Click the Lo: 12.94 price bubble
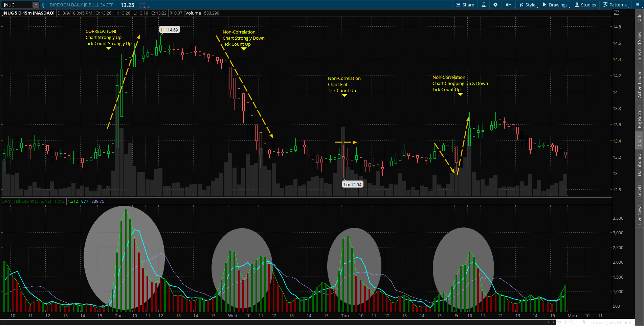Viewport: 644px width, 326px height. point(353,184)
